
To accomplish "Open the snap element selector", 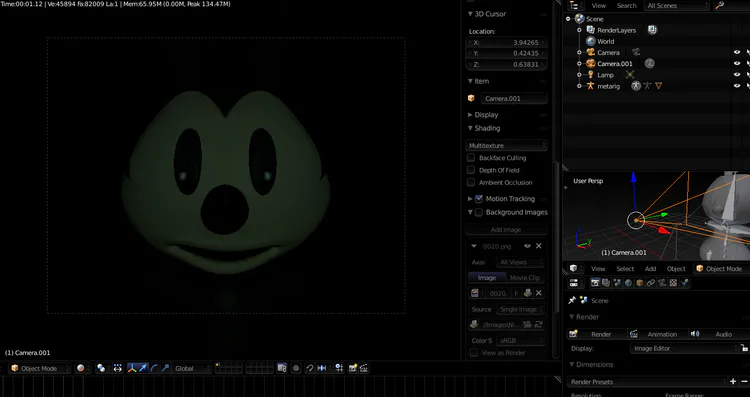I will coord(322,368).
